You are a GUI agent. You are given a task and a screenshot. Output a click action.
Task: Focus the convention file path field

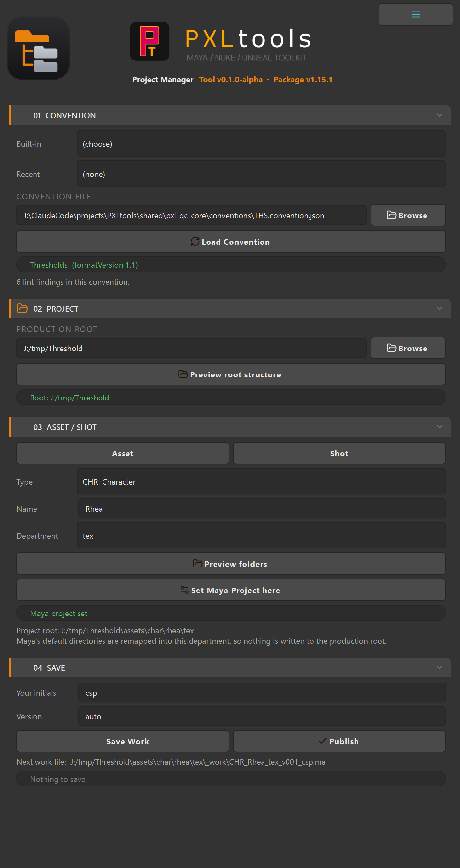coord(191,215)
